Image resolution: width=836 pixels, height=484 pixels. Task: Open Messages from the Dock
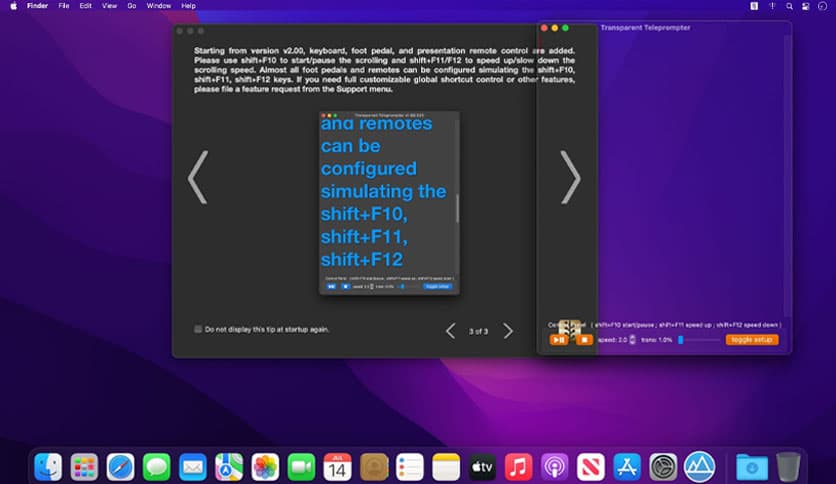[x=157, y=467]
